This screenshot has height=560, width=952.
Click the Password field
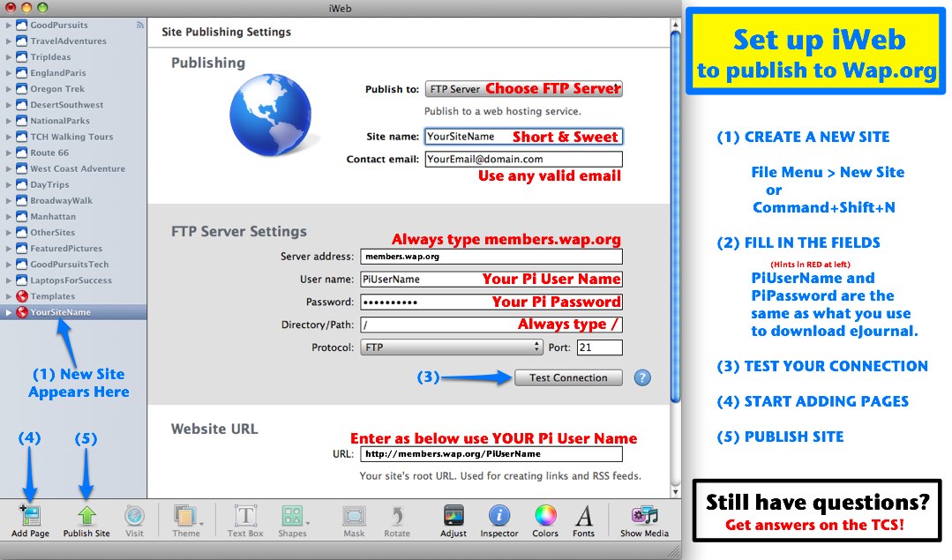click(491, 302)
